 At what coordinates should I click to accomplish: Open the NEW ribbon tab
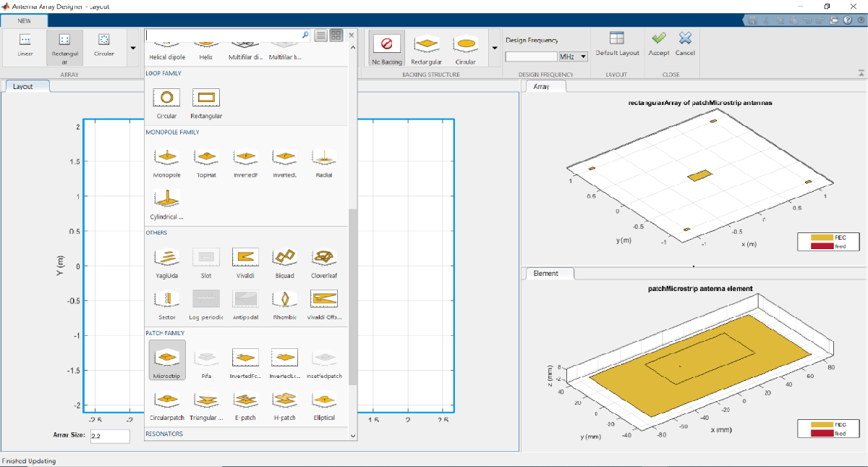coord(24,20)
